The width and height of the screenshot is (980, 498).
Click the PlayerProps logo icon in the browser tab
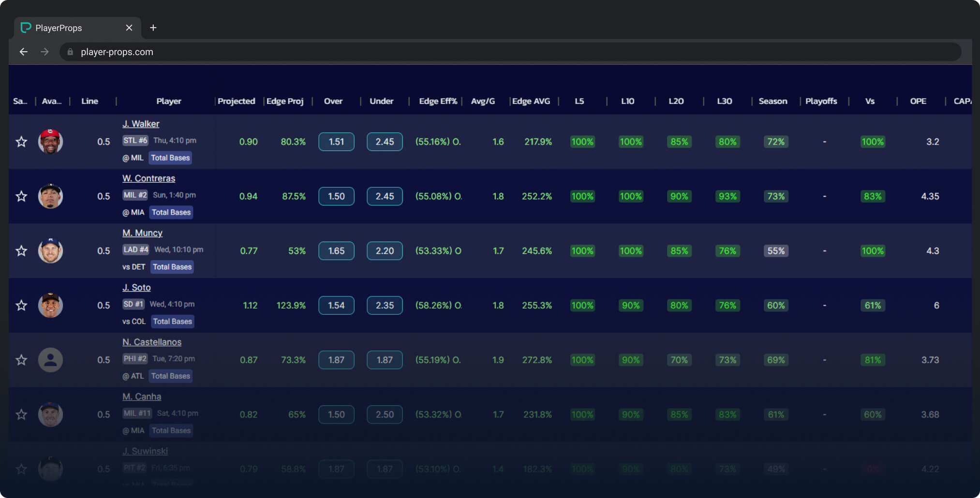pyautogui.click(x=26, y=28)
